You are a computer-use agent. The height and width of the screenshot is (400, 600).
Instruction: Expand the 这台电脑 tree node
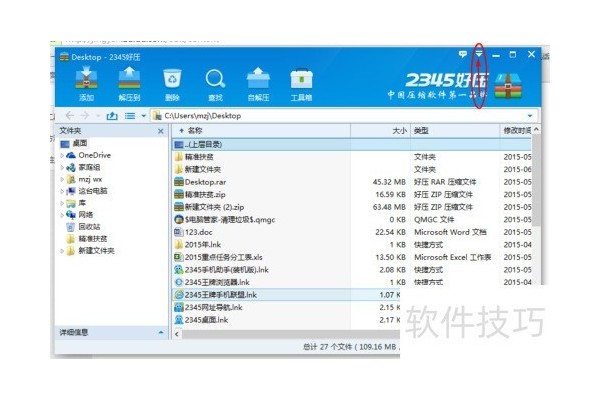[x=62, y=191]
